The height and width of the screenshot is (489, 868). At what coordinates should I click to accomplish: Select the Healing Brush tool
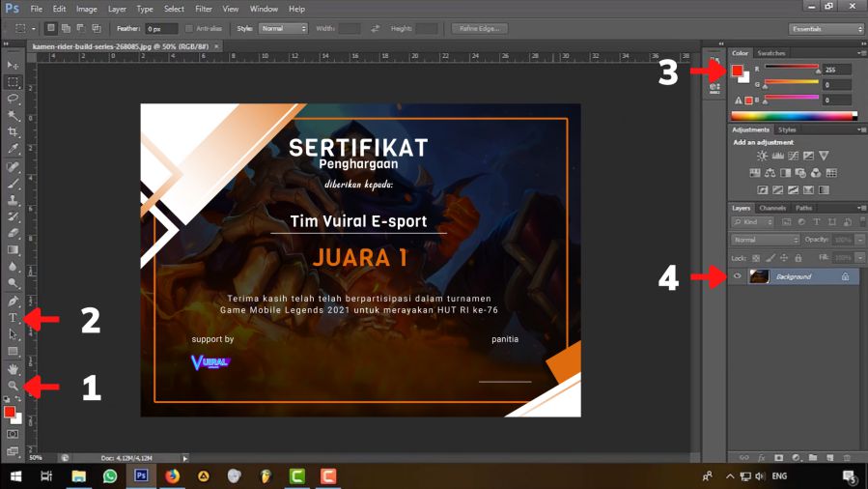point(13,166)
